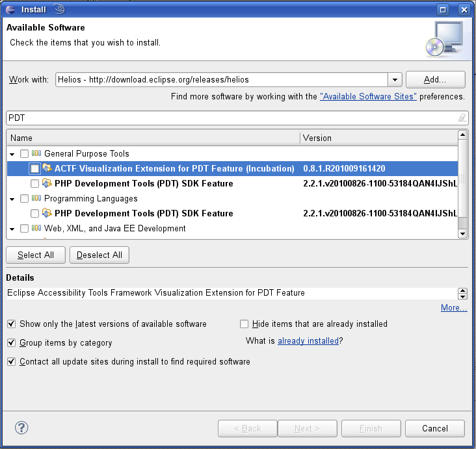
Task: Check the General Purpose Tools checkbox
Action: click(x=24, y=153)
